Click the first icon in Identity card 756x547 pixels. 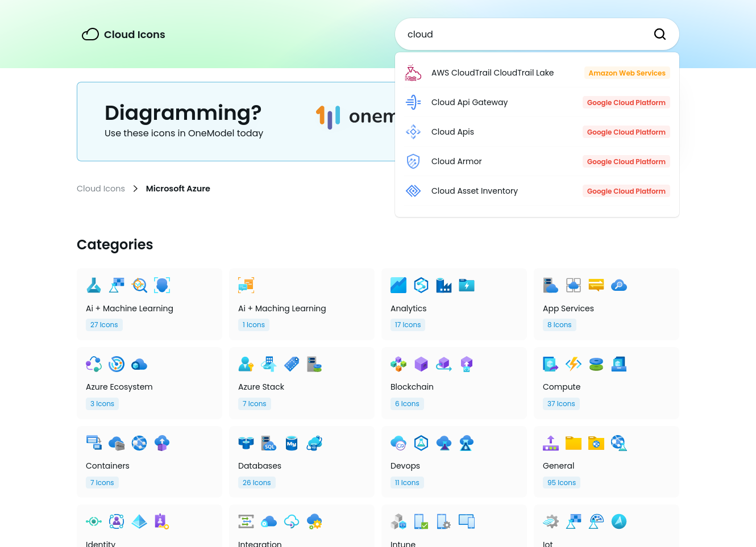94,521
